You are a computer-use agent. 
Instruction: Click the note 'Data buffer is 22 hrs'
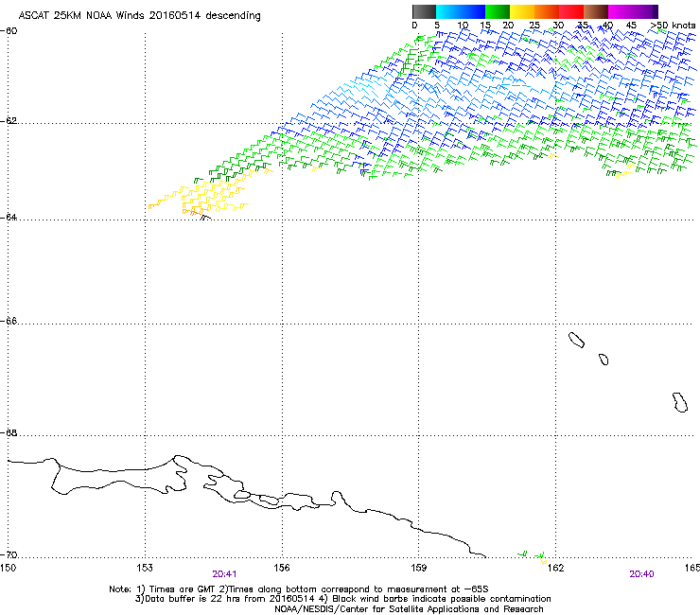190,599
